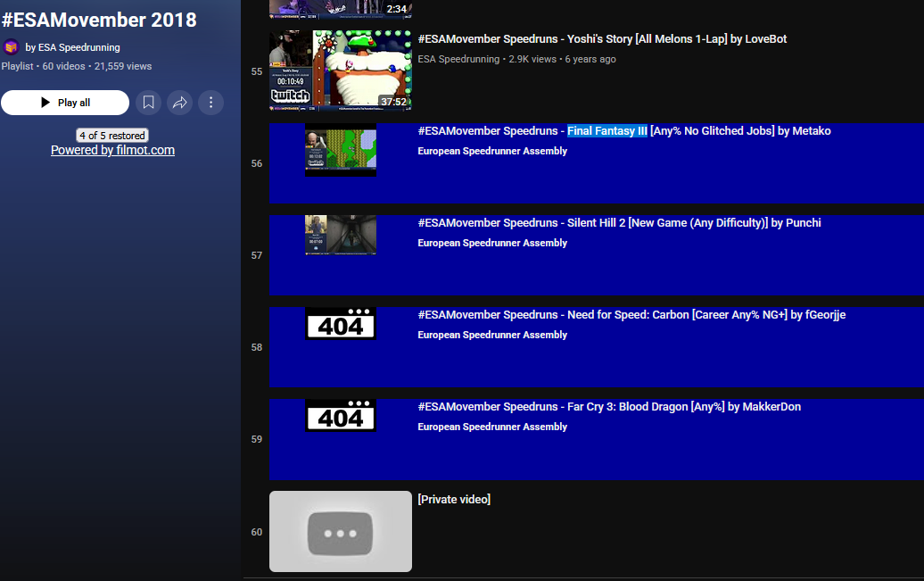
Task: Open the three-dot more actions menu
Action: 211,103
